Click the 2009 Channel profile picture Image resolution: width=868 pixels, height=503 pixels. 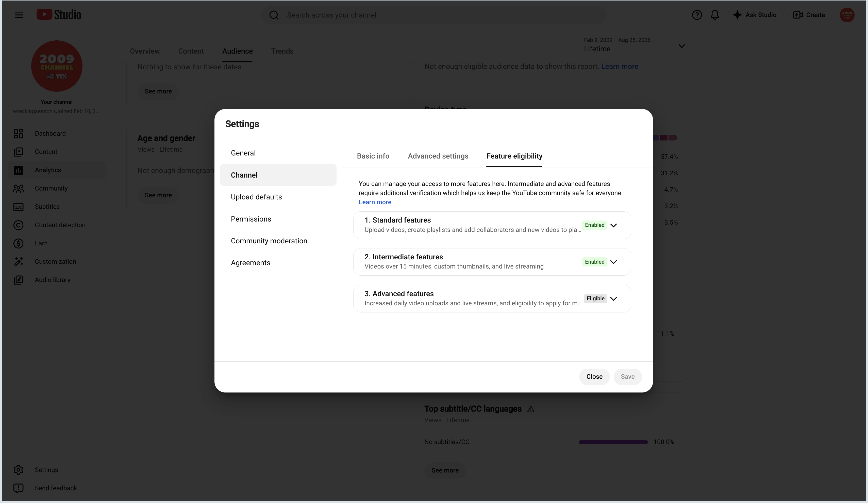tap(57, 66)
